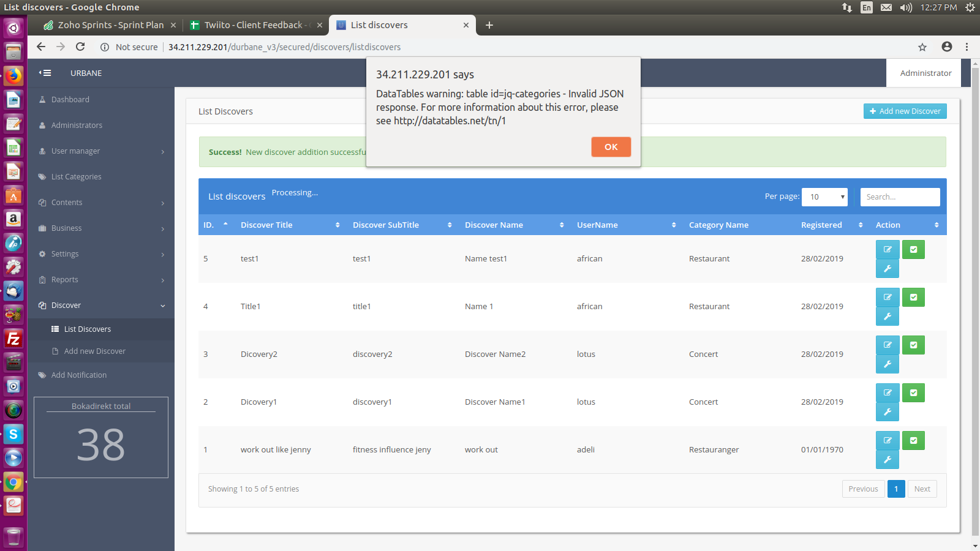Click the green check button for row test1
980x551 pixels.
point(913,250)
